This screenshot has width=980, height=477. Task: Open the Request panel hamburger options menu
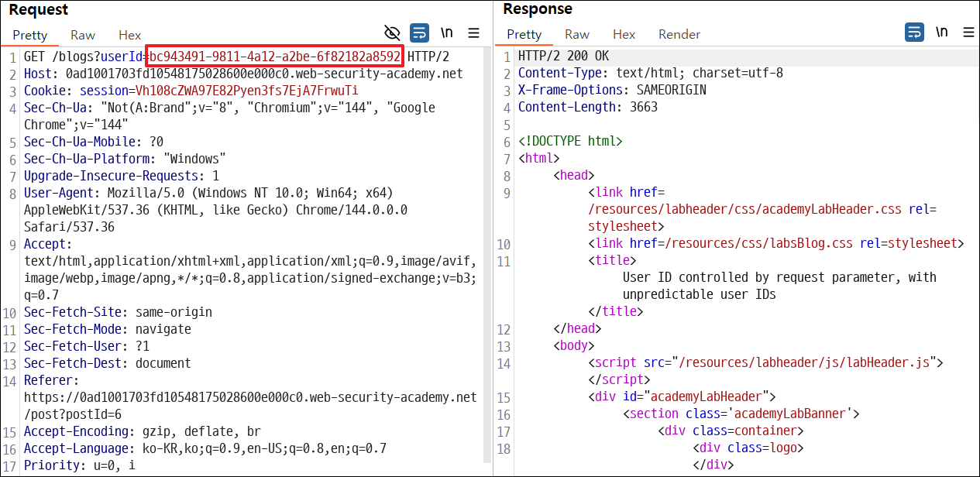(x=474, y=33)
